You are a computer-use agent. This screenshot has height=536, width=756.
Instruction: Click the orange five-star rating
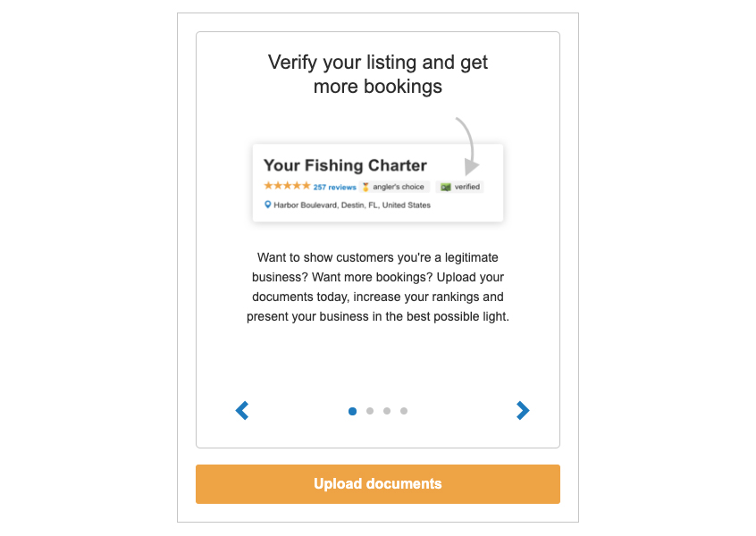pos(287,187)
